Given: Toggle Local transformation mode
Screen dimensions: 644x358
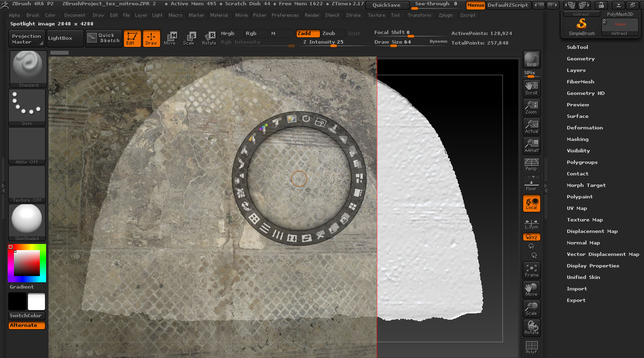Looking at the screenshot, I should point(531,203).
